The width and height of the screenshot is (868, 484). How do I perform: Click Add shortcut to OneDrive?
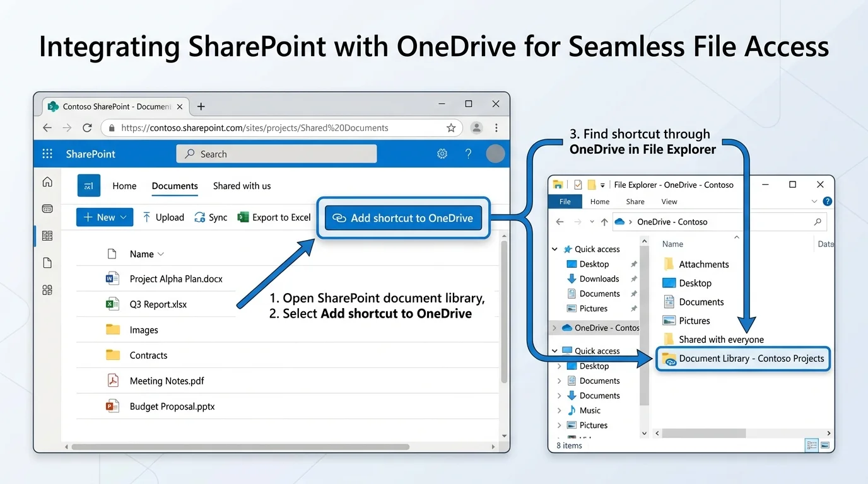pyautogui.click(x=403, y=218)
